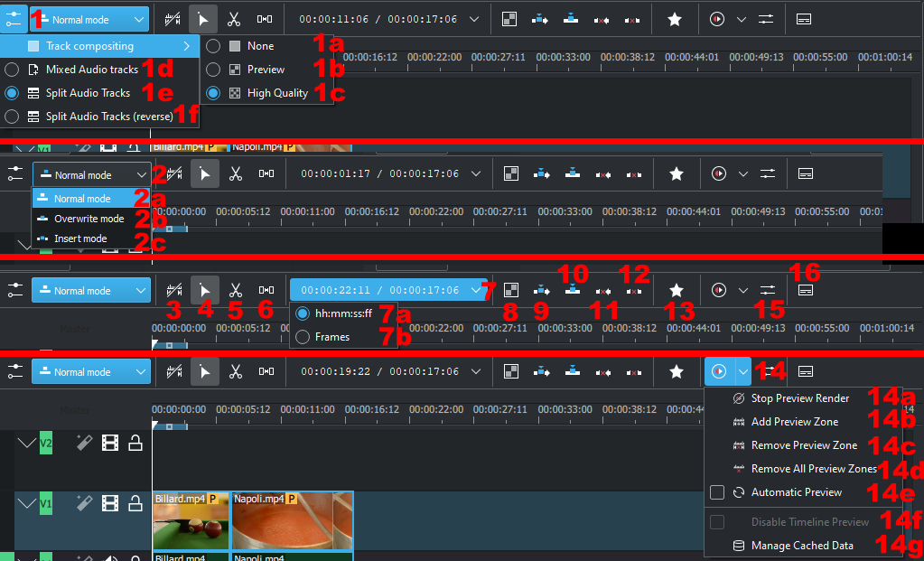Start preview render icon in 00:00:22:11 toolbar
924x561 pixels.
[x=718, y=290]
